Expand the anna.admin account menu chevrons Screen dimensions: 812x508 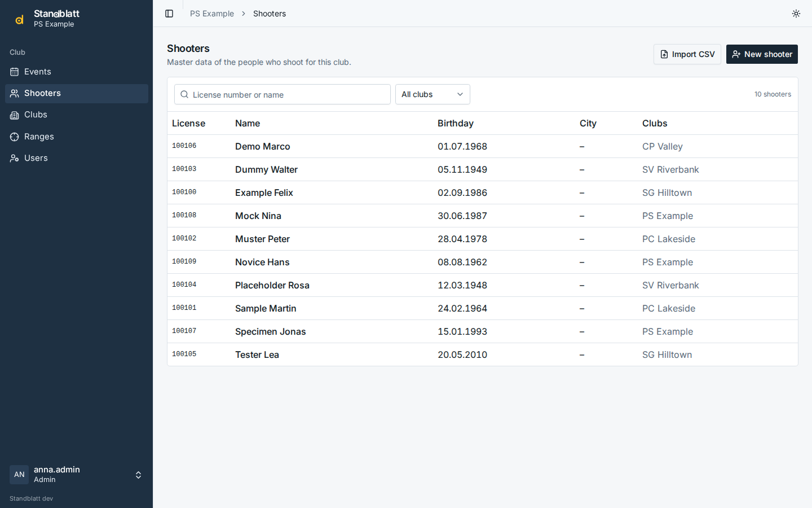[x=138, y=475]
